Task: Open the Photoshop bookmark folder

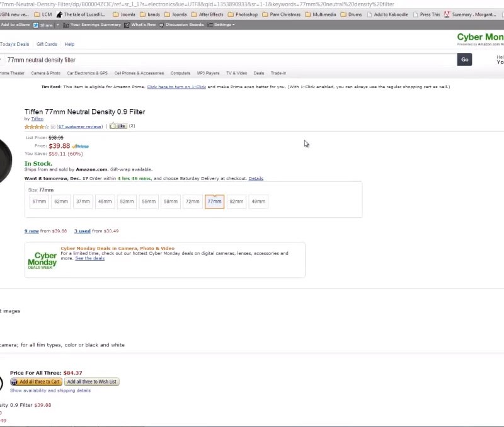Action: 244,14
